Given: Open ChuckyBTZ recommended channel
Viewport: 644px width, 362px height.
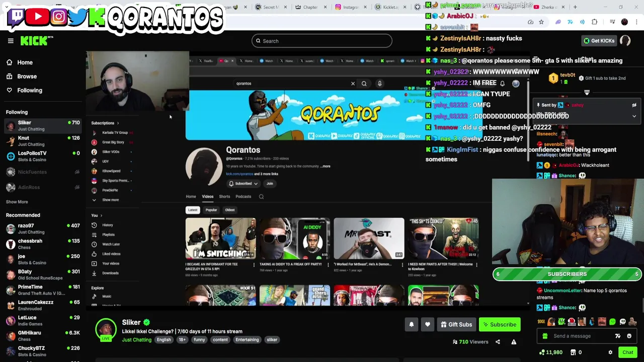Looking at the screenshot, I should coord(43,351).
